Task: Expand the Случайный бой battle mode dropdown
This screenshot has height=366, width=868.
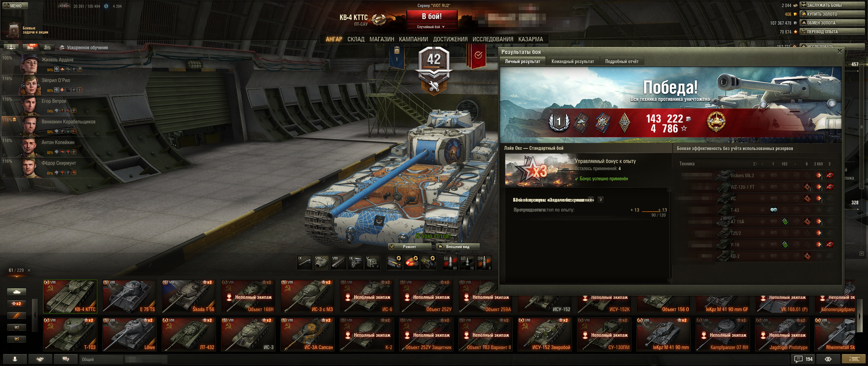Action: point(431,27)
